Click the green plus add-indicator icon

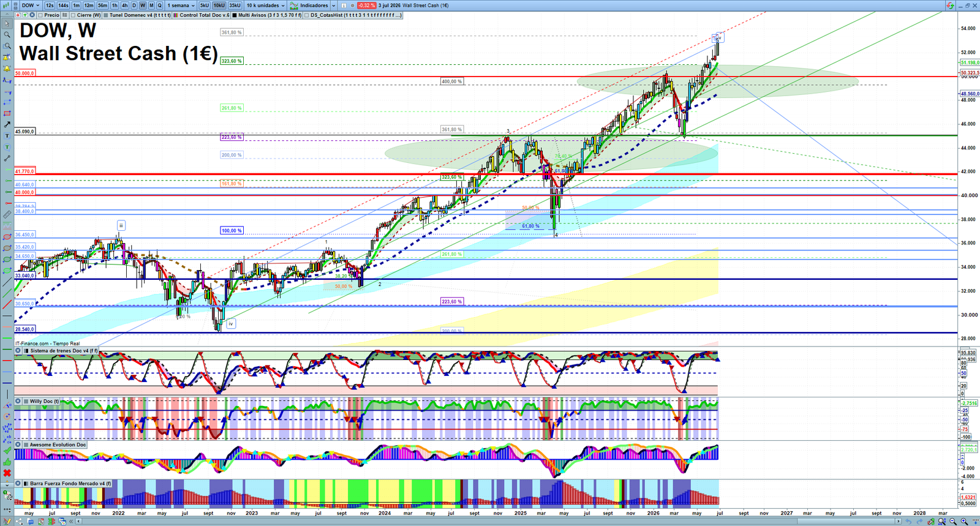tap(24, 15)
